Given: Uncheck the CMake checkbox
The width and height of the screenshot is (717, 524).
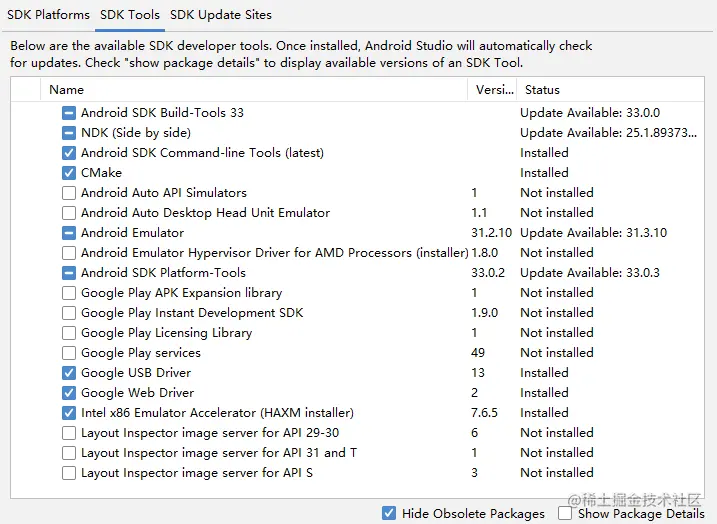Looking at the screenshot, I should pos(69,173).
